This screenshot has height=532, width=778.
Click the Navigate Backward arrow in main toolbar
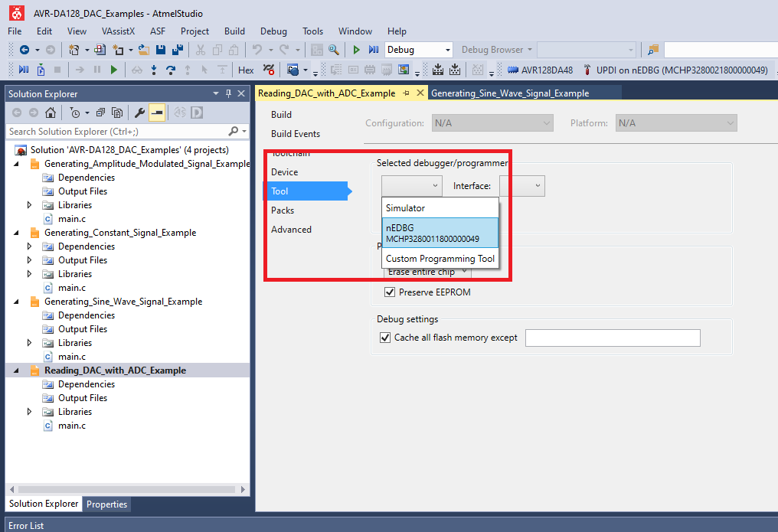(x=24, y=50)
